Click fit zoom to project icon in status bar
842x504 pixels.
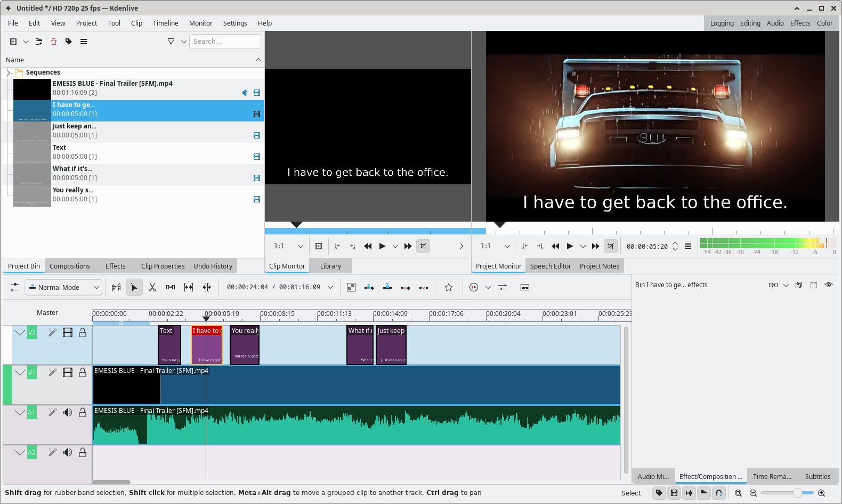coord(738,493)
